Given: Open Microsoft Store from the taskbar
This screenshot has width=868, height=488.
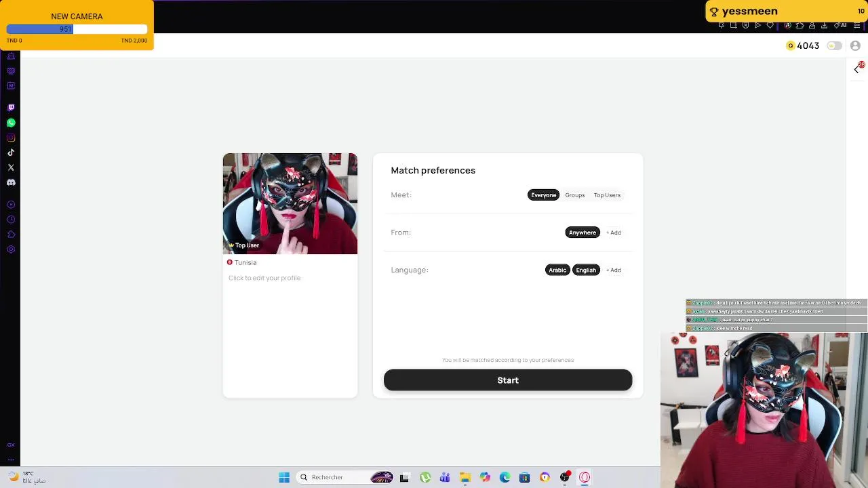Looking at the screenshot, I should (x=524, y=477).
